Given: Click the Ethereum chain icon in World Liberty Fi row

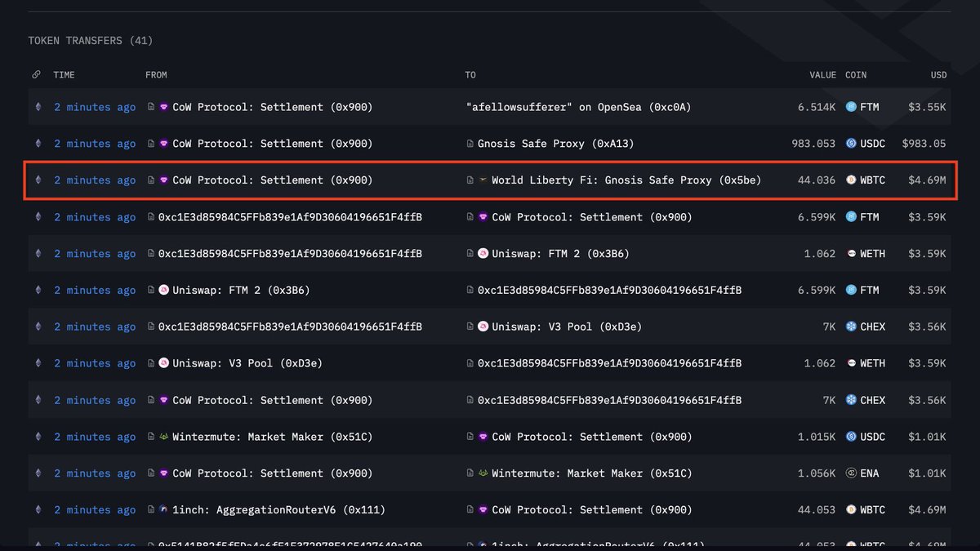Looking at the screenshot, I should click(x=37, y=180).
